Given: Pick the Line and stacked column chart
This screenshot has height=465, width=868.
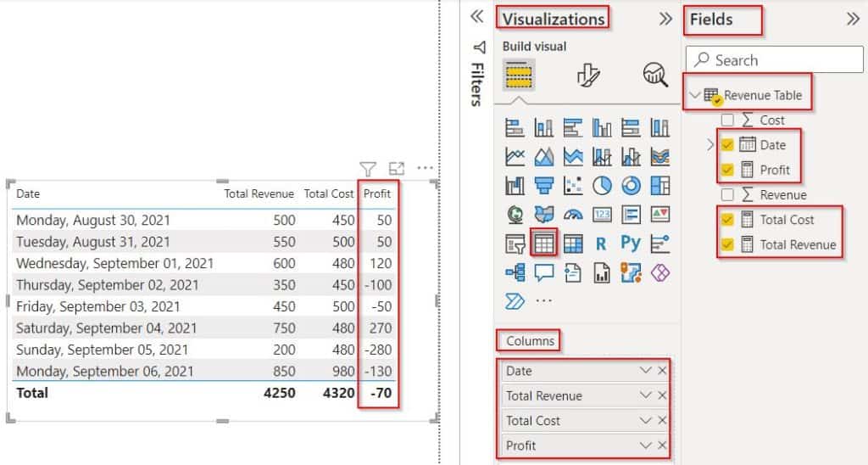Looking at the screenshot, I should (x=602, y=157).
